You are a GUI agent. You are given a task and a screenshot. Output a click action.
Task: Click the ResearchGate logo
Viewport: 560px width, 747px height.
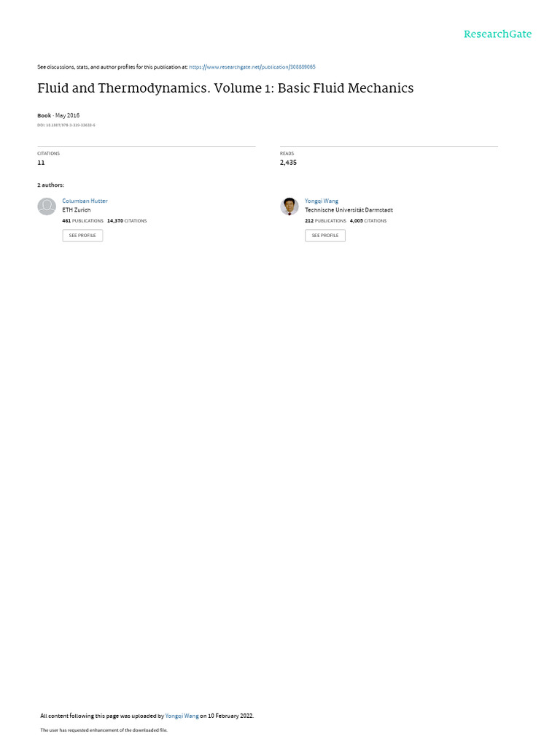pyautogui.click(x=497, y=34)
